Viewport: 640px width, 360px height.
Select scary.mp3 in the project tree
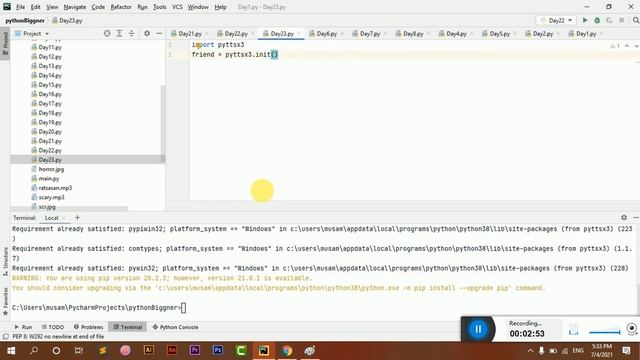coord(51,198)
